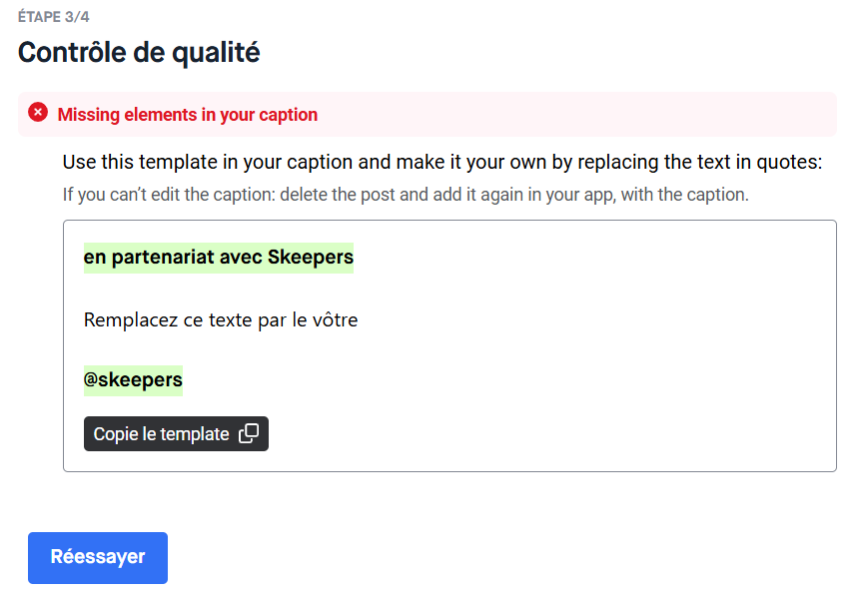The image size is (868, 597).
Task: Click the red error X icon
Action: tap(38, 113)
